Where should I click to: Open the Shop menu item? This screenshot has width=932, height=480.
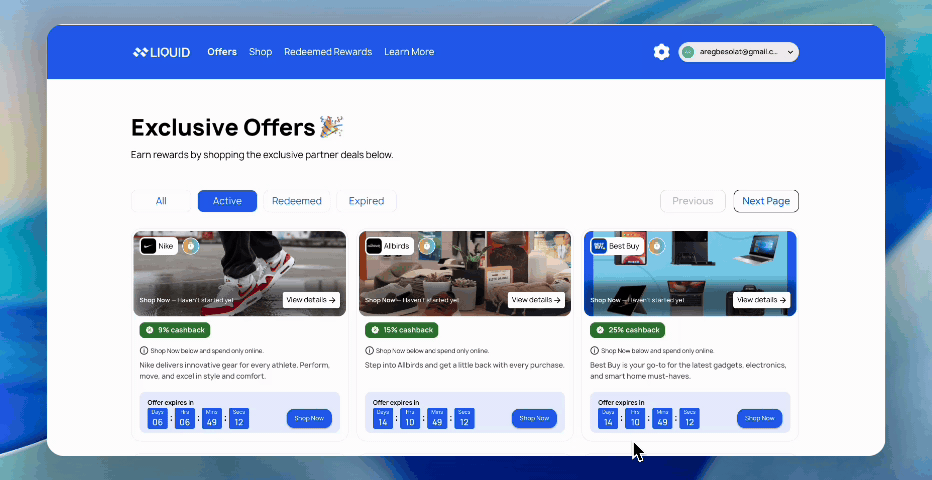click(260, 52)
